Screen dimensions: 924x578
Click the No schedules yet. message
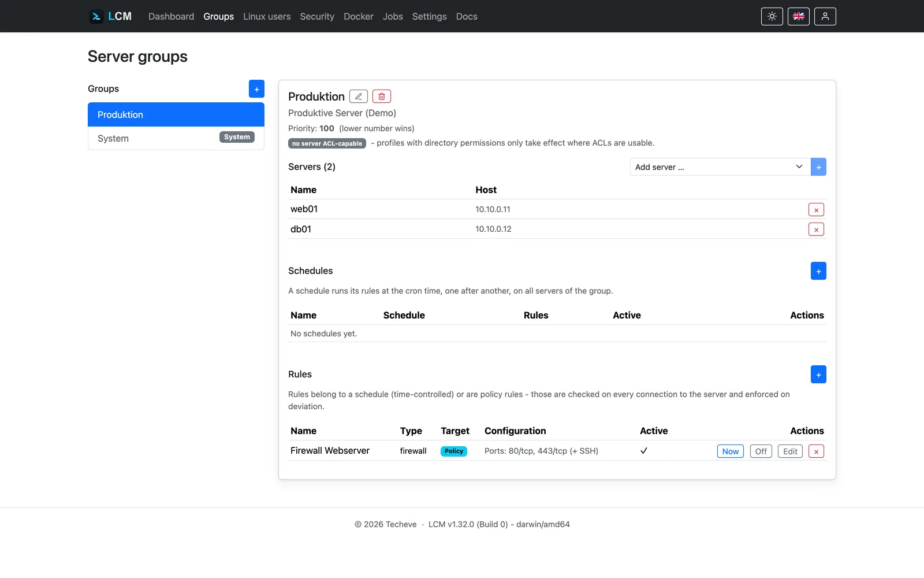323,334
